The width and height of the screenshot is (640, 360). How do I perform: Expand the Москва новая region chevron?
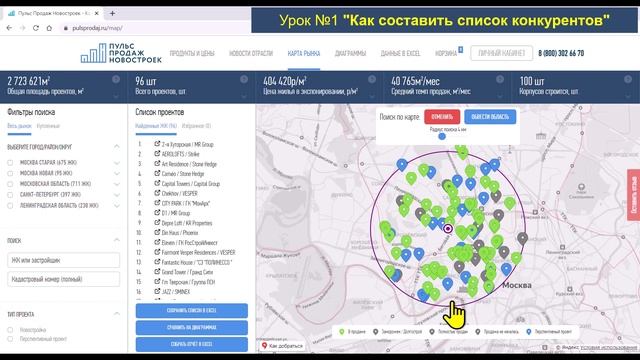(x=117, y=173)
